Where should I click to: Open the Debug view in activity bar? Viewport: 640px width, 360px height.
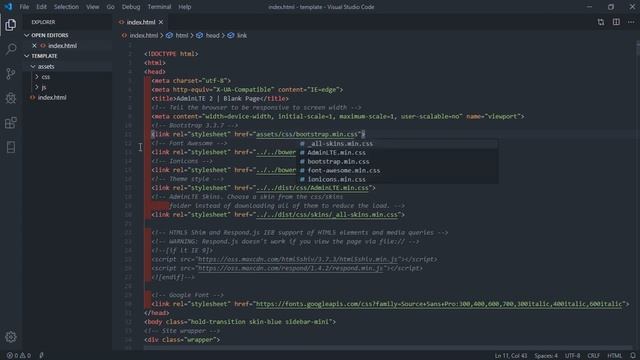click(x=11, y=98)
